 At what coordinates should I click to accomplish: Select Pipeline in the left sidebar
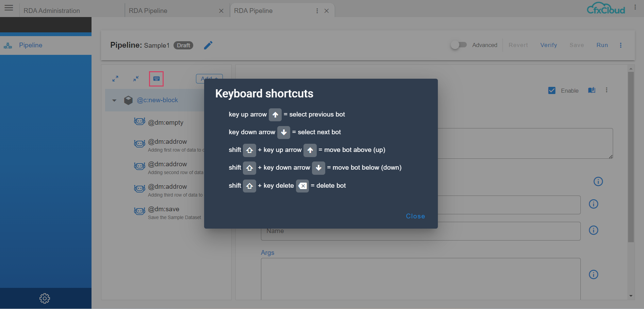(30, 45)
